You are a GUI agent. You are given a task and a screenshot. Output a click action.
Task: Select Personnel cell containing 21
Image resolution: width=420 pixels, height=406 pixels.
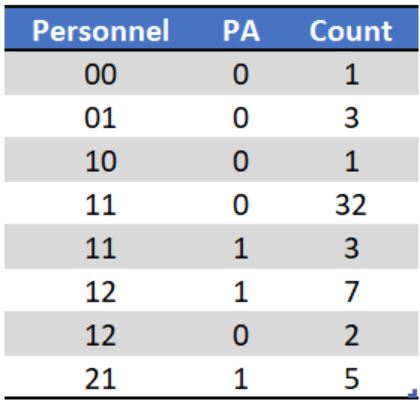point(101,379)
